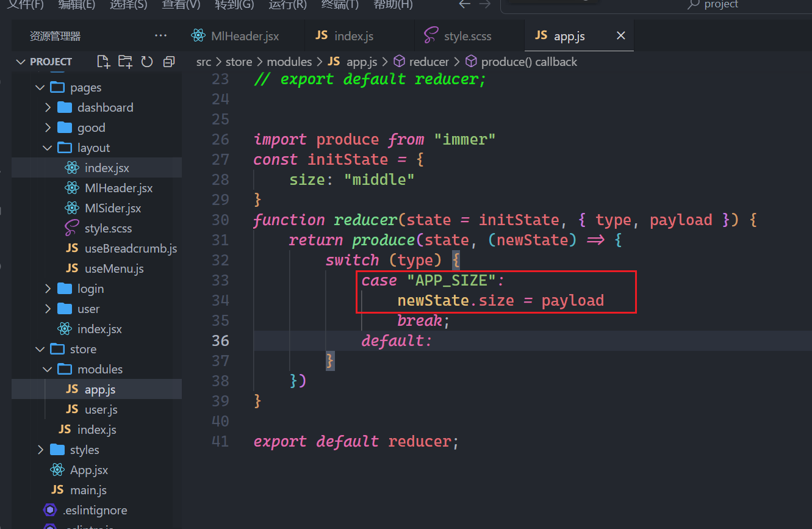Collapse the modules folder
The height and width of the screenshot is (529, 812).
48,369
